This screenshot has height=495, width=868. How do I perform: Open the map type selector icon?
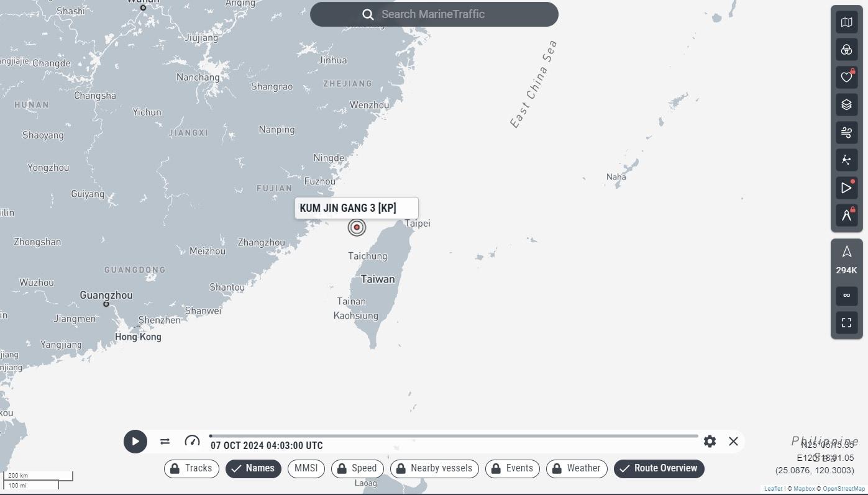click(x=846, y=23)
